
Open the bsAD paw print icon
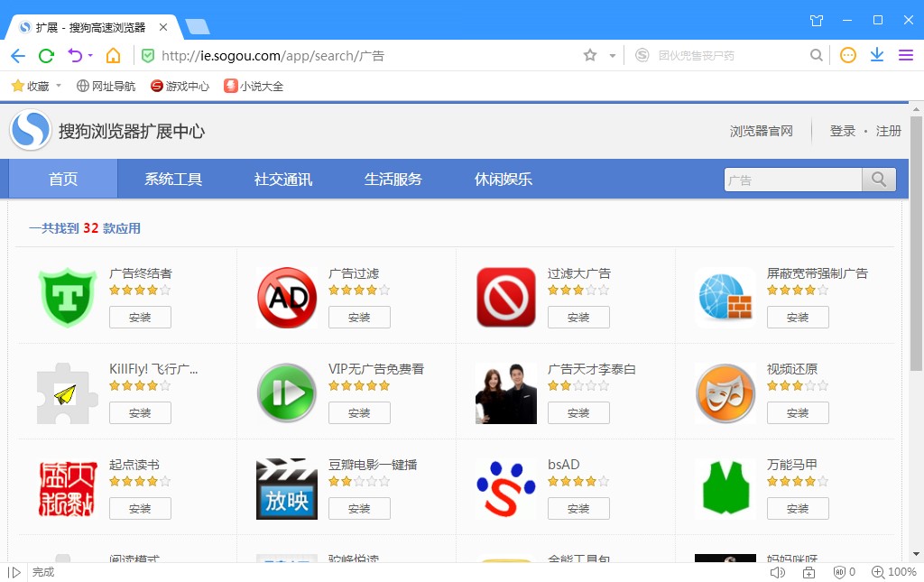point(506,489)
